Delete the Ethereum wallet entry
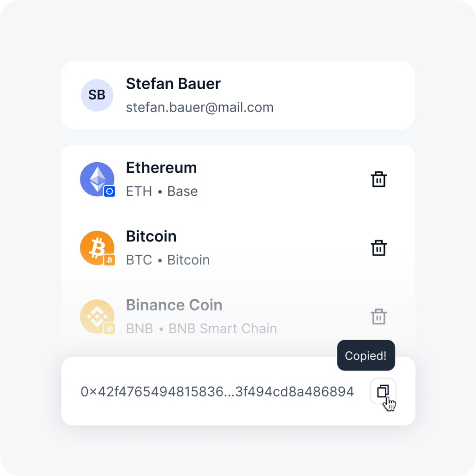476x476 pixels. (x=378, y=179)
